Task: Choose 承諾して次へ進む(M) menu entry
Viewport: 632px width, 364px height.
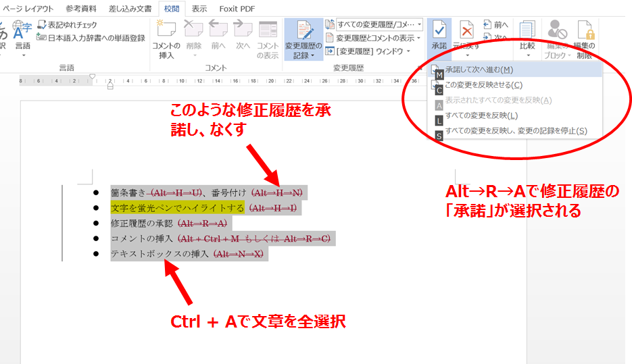Action: pyautogui.click(x=515, y=70)
